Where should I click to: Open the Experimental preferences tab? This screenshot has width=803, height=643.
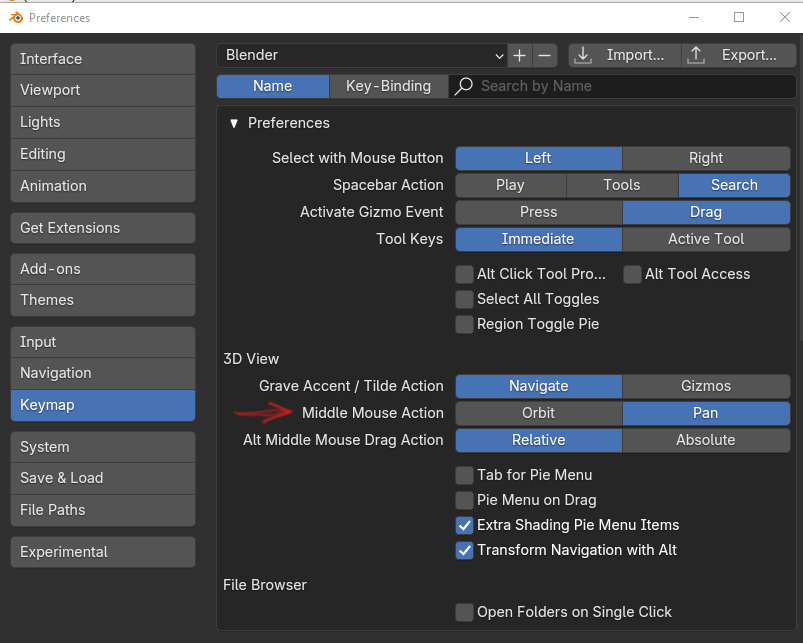(103, 552)
